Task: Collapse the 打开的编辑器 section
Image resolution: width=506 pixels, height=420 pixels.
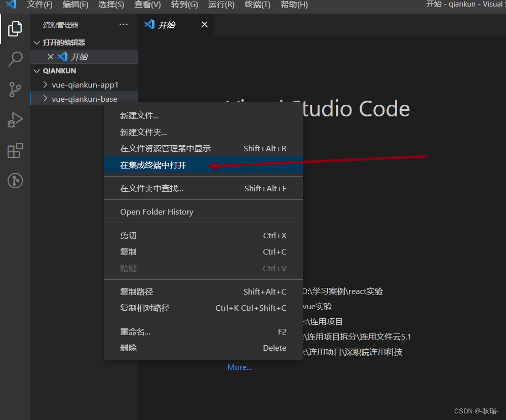Action: pos(37,43)
